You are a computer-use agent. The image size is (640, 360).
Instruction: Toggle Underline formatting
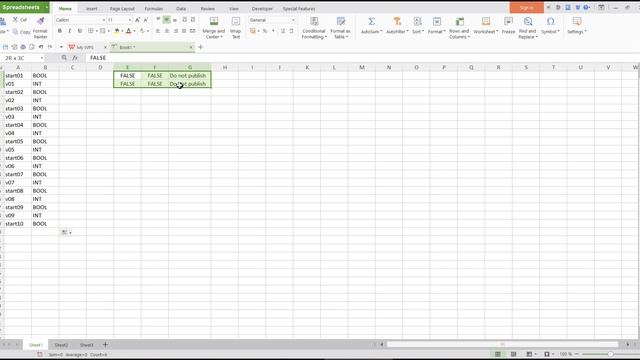coord(80,31)
